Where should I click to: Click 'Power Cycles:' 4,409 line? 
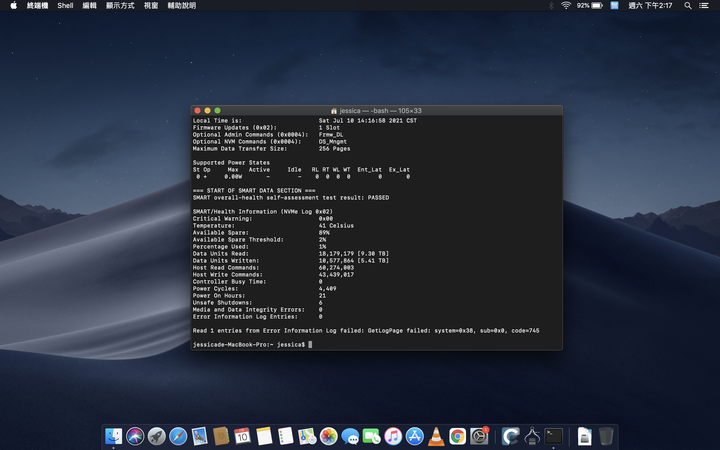[264, 288]
